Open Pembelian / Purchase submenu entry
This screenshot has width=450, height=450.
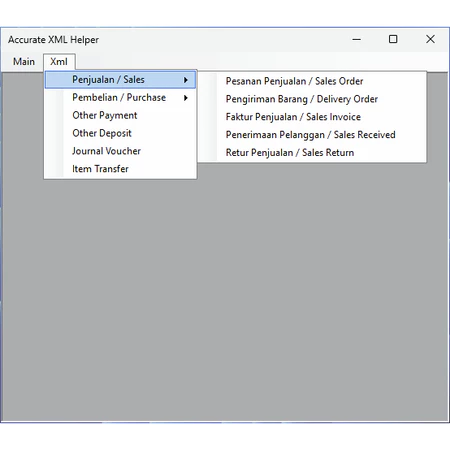(x=120, y=98)
